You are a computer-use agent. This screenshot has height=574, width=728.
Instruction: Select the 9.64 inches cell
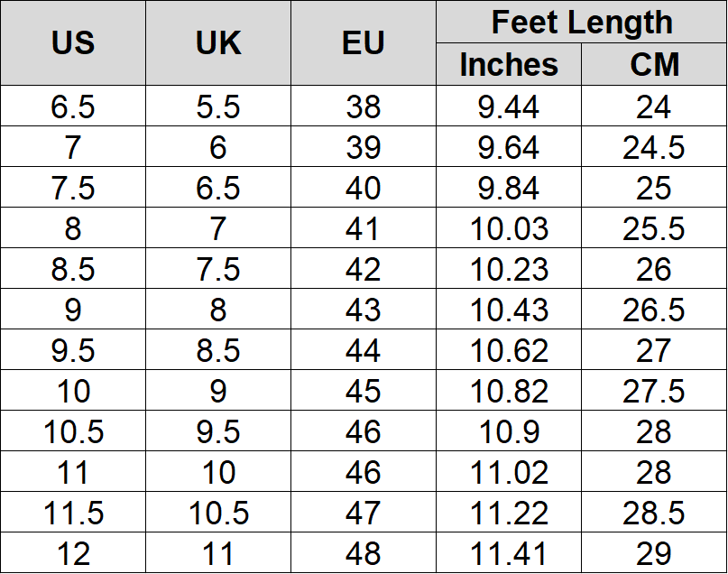pos(509,148)
